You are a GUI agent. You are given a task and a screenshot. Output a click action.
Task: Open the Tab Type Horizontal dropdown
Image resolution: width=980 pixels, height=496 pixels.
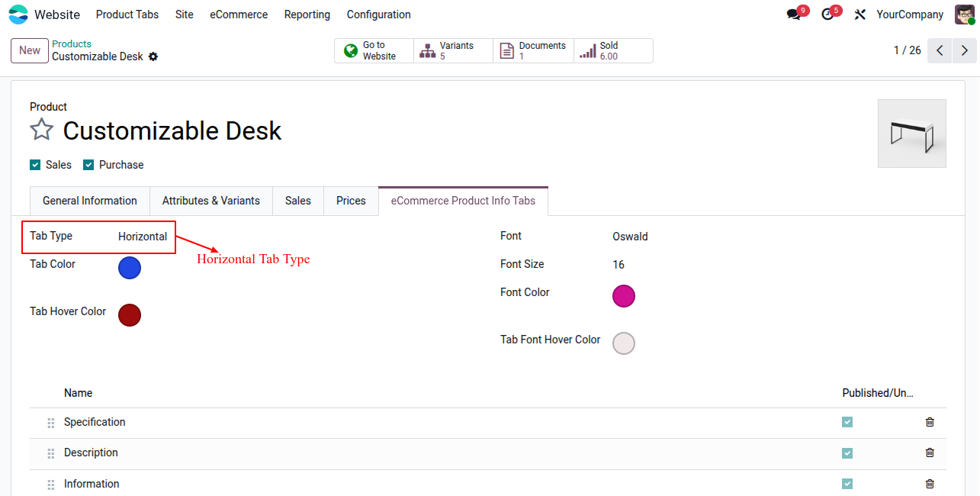click(143, 237)
